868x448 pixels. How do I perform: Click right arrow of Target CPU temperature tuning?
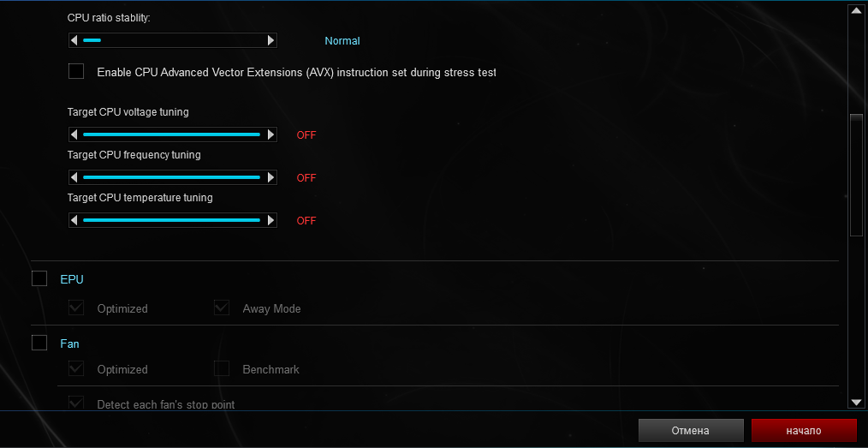point(271,220)
